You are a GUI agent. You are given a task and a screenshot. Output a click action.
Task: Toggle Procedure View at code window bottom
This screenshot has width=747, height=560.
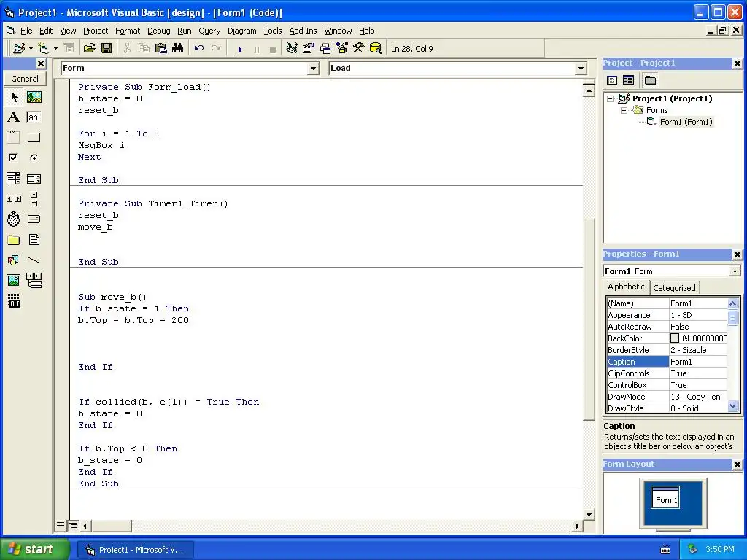click(x=61, y=525)
